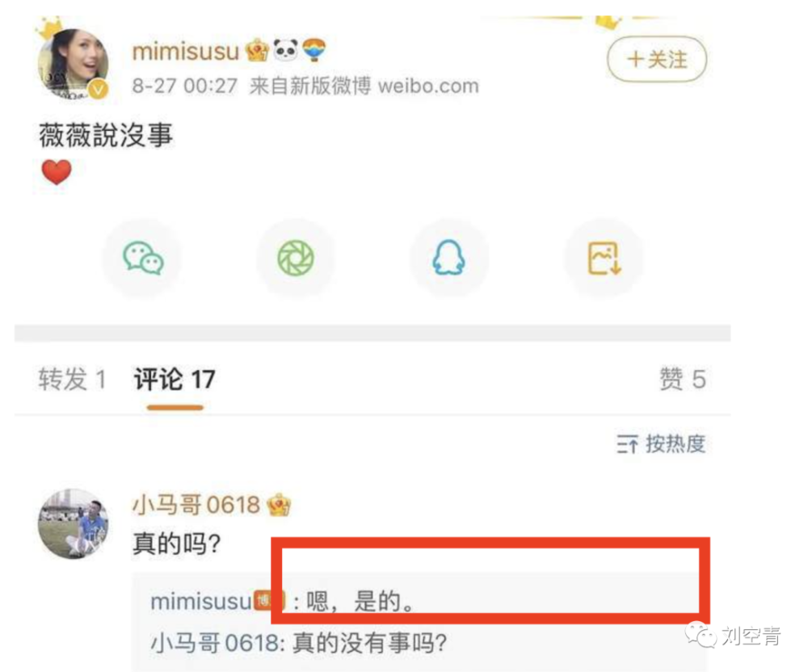
Task: Share to WeChat Moments shutter icon
Action: point(296,258)
